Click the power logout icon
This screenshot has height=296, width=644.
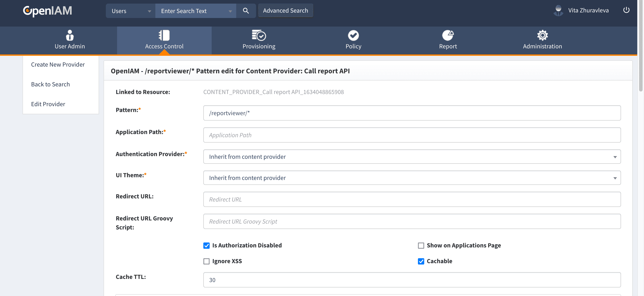tap(626, 10)
